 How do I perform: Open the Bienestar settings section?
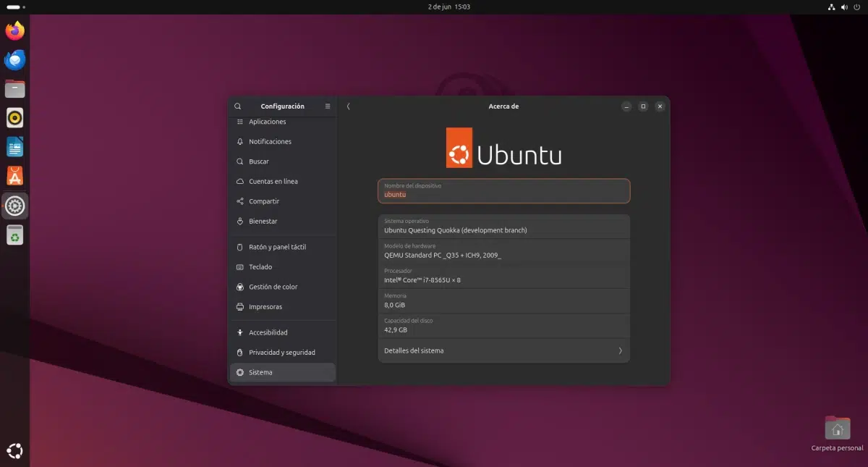[263, 221]
